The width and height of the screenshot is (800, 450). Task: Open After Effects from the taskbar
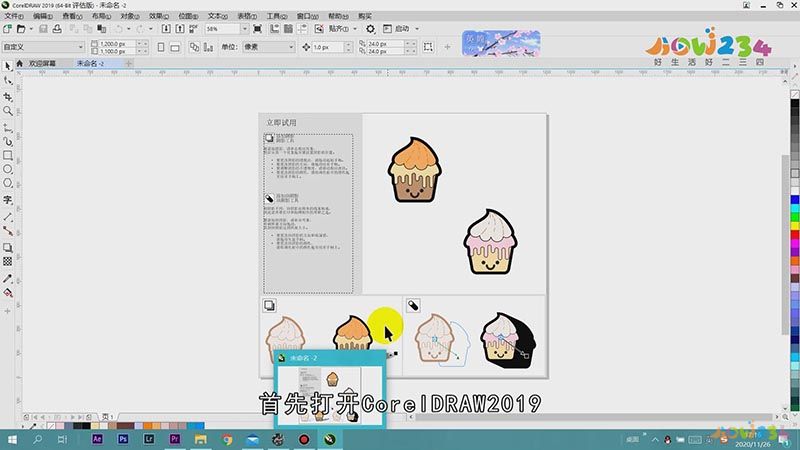97,439
